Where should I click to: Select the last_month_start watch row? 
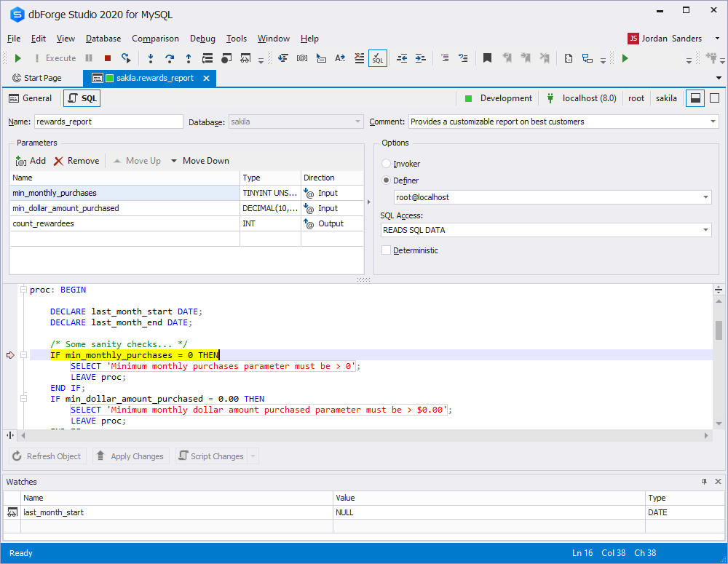[363, 512]
